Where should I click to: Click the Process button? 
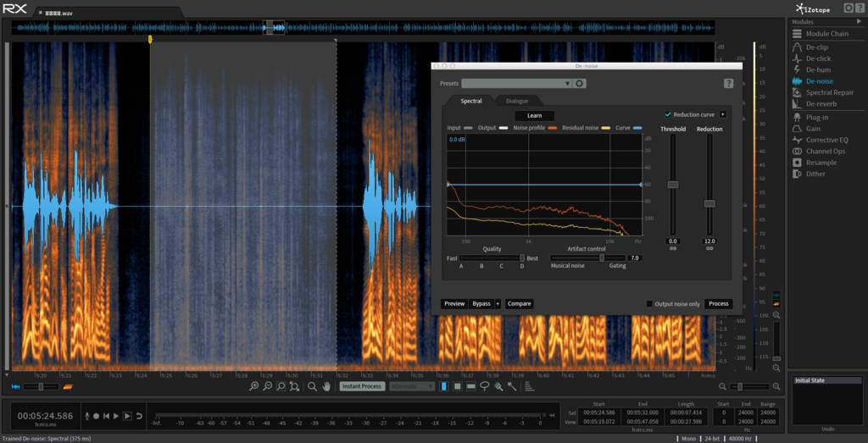click(719, 303)
